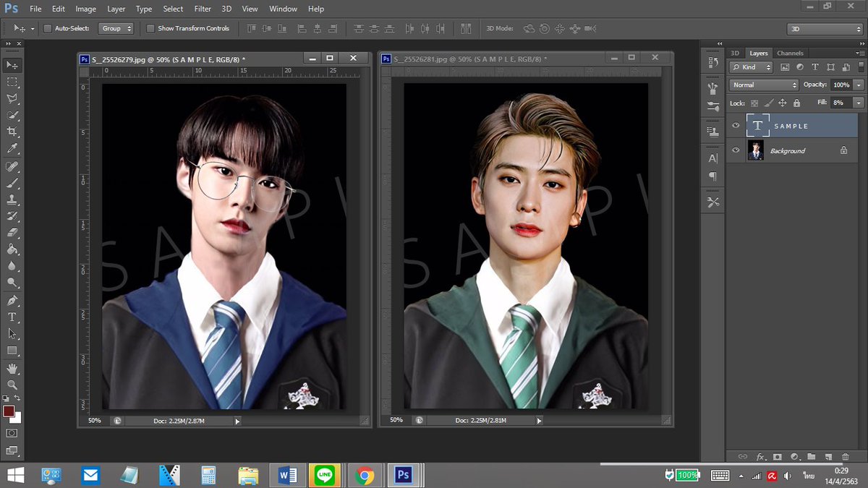Viewport: 868px width, 488px height.
Task: Open the Paragraph panel icon
Action: click(713, 176)
